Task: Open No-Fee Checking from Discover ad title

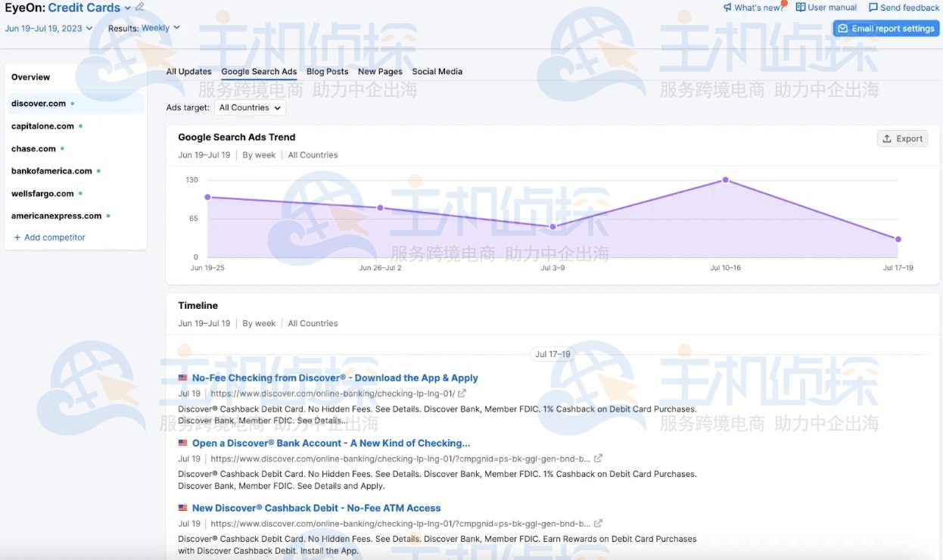Action: [x=335, y=378]
